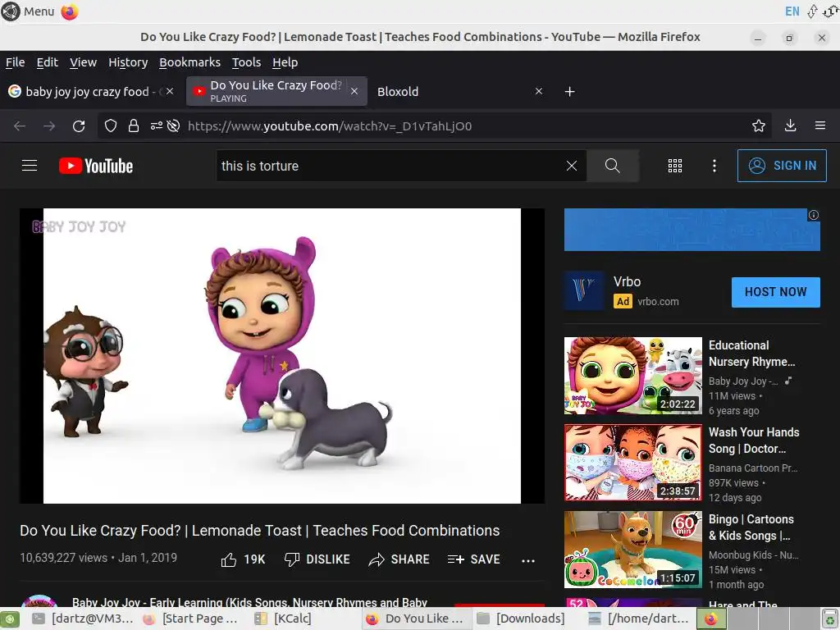Open Bingo Cartoons & Kids Songs title
840x630 pixels.
751,527
